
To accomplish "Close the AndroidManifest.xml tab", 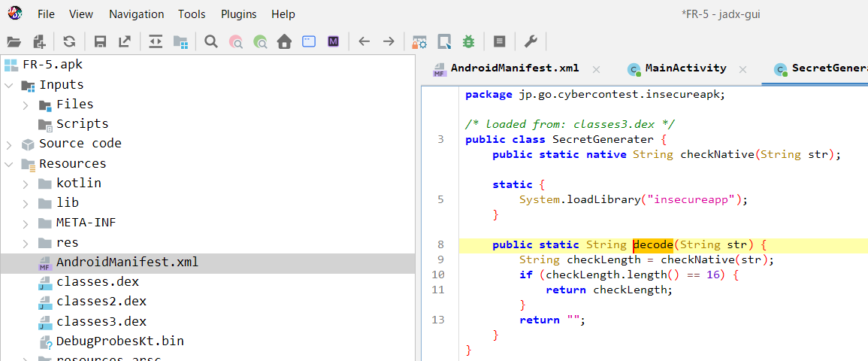I will (596, 70).
